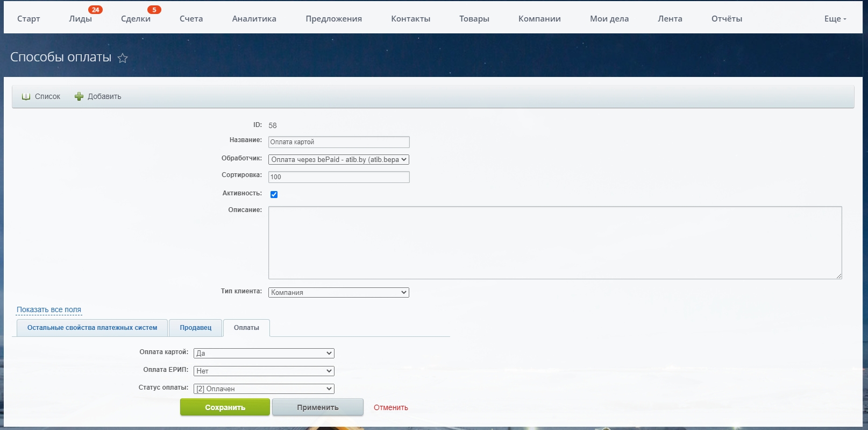868x430 pixels.
Task: Switch to the Продавец tab
Action: 196,328
